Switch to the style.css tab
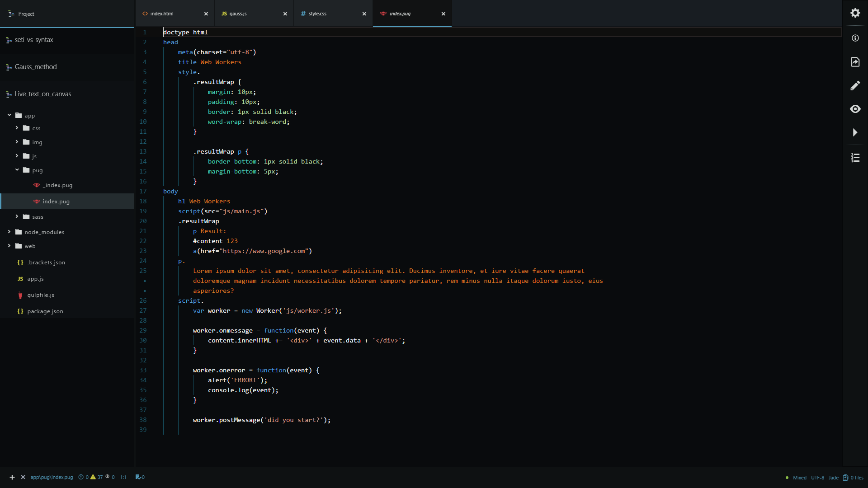 (x=317, y=14)
